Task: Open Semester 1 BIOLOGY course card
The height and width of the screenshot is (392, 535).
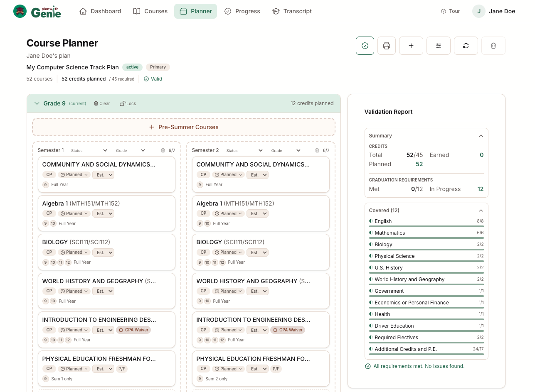Action: coord(106,252)
